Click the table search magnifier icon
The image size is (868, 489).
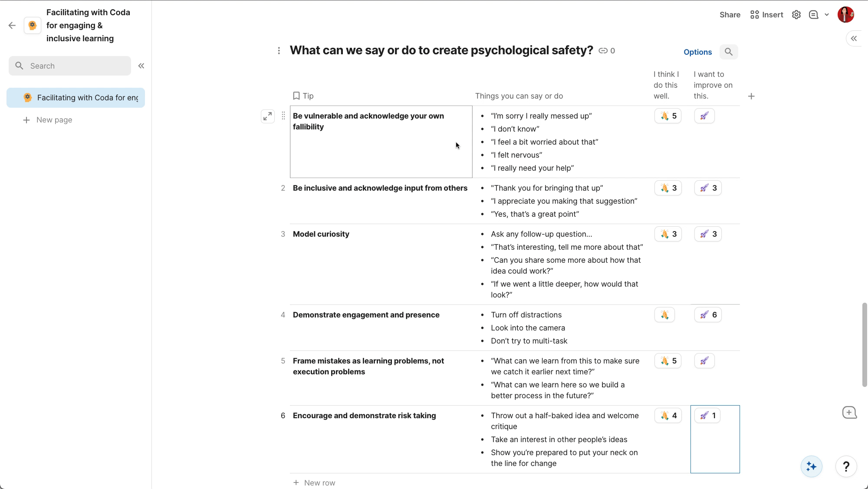(729, 52)
